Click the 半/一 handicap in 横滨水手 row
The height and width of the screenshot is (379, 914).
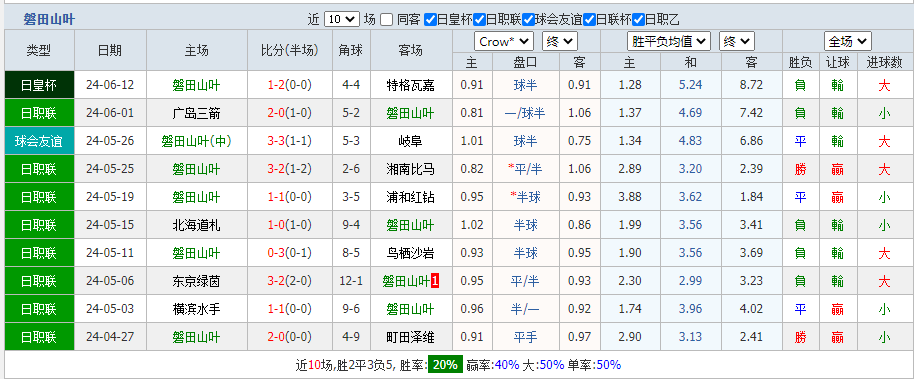pyautogui.click(x=525, y=310)
